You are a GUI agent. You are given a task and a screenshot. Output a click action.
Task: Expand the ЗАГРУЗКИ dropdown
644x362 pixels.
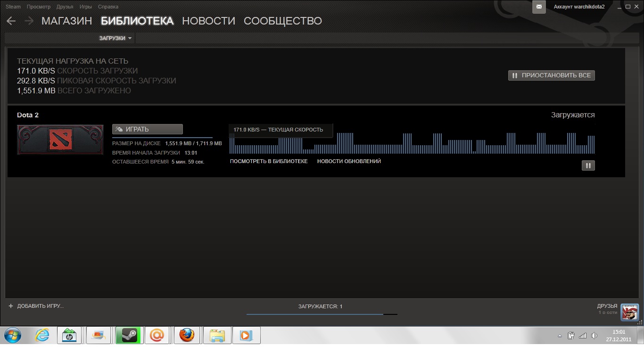116,38
